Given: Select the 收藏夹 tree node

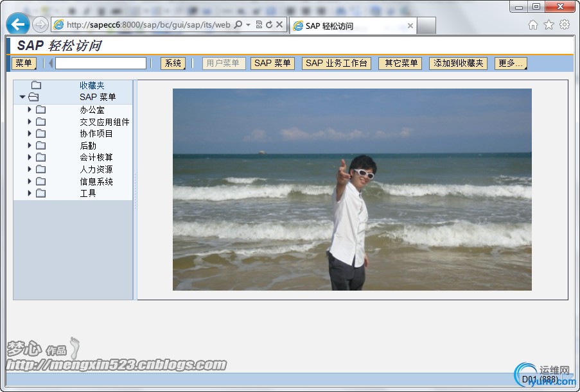Looking at the screenshot, I should 92,85.
